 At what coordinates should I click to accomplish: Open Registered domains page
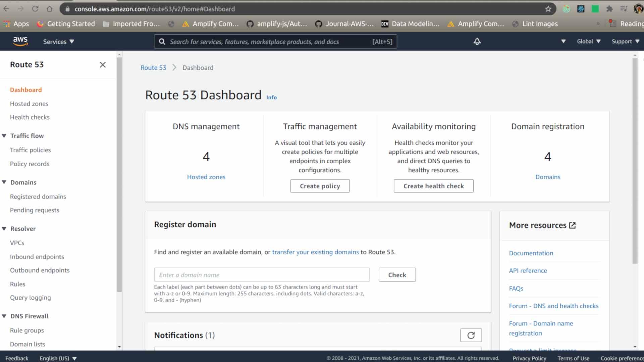coord(38,197)
